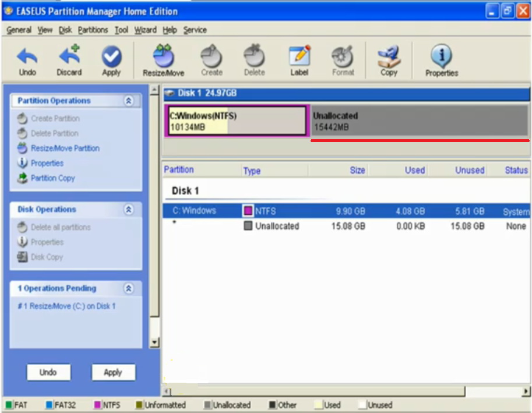The width and height of the screenshot is (532, 413).
Task: Click Delete all partitions icon
Action: coord(22,227)
